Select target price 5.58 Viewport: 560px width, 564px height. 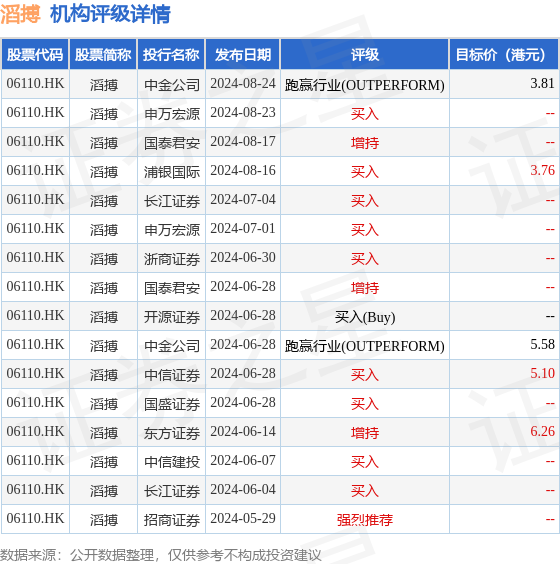click(542, 344)
